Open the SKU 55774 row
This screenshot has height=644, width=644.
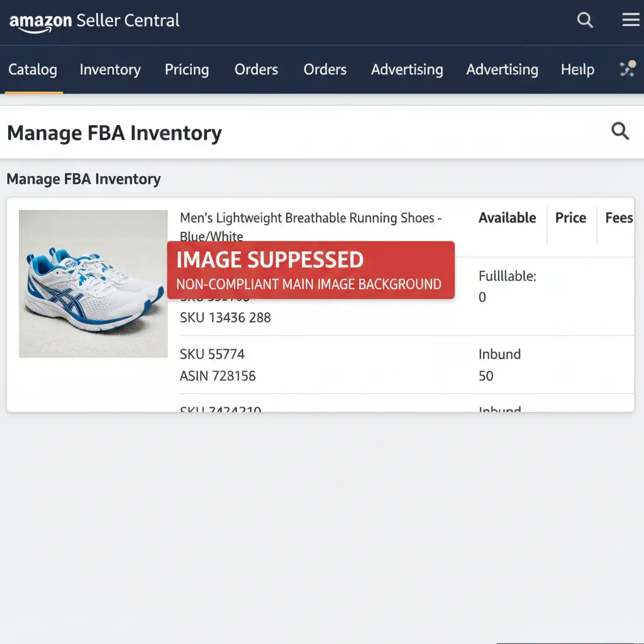click(x=212, y=355)
